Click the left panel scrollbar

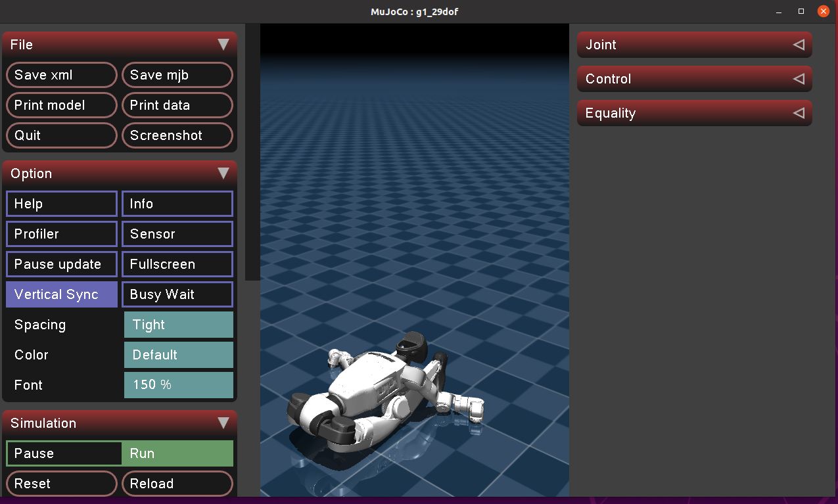252,152
